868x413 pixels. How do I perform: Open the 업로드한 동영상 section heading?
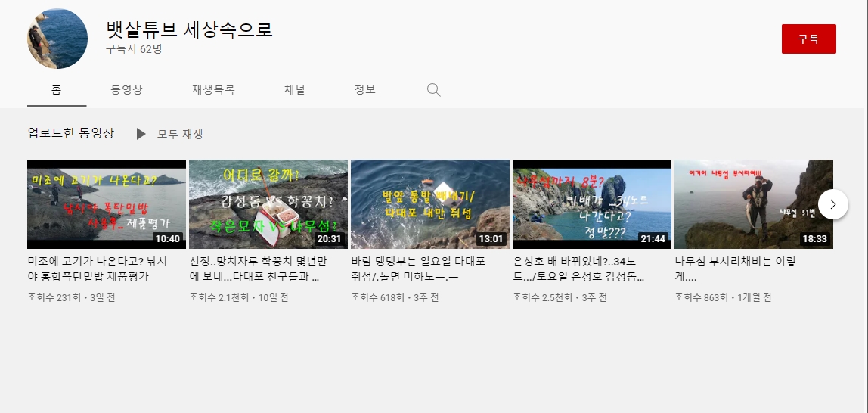tap(70, 133)
